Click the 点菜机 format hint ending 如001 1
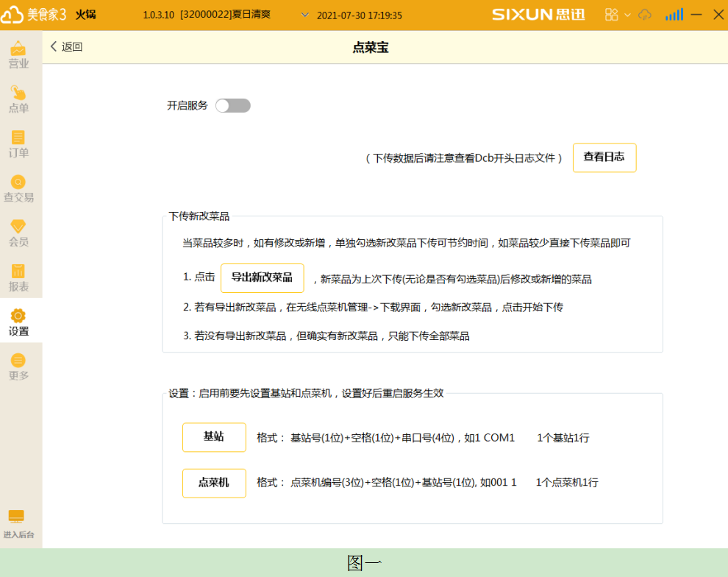The image size is (728, 577). point(387,483)
